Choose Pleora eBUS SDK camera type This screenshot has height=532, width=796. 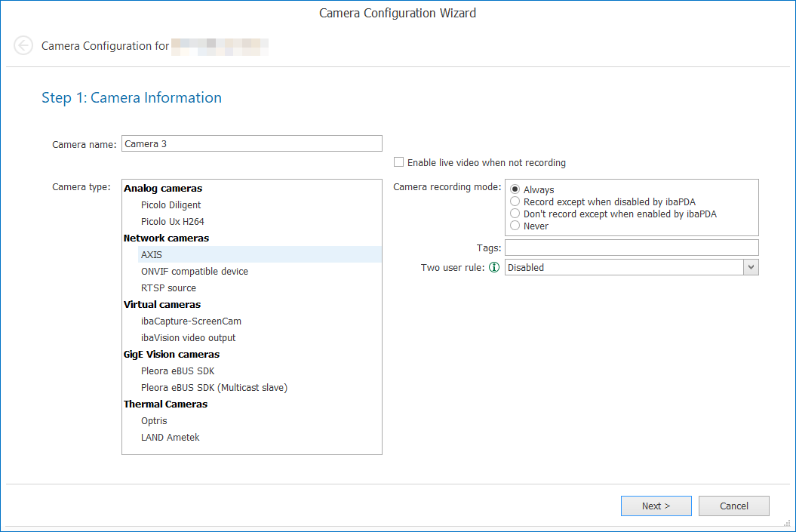177,371
